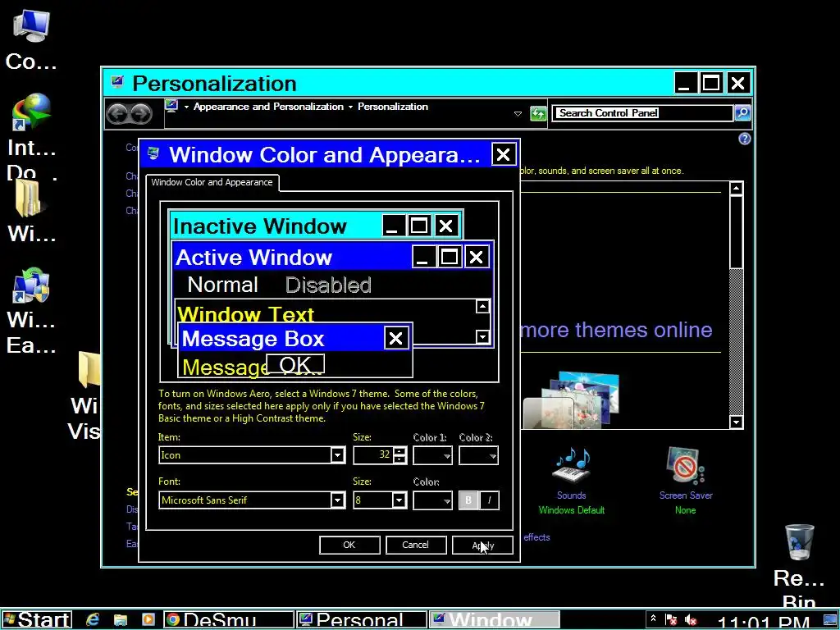Click the back arrow in Personalization window

point(118,113)
